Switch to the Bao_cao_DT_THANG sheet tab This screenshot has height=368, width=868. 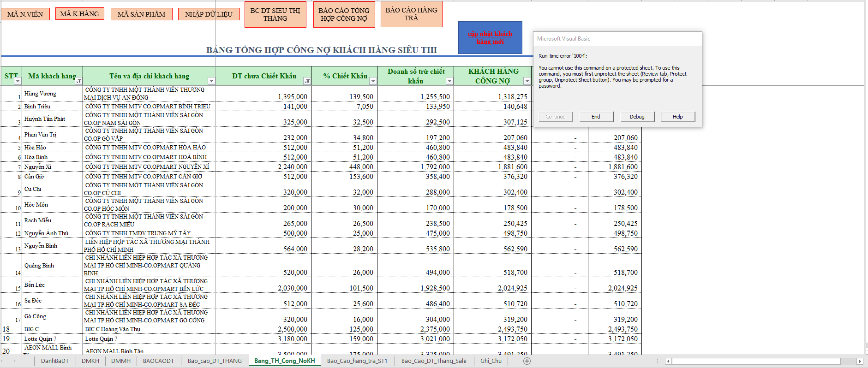[x=215, y=361]
